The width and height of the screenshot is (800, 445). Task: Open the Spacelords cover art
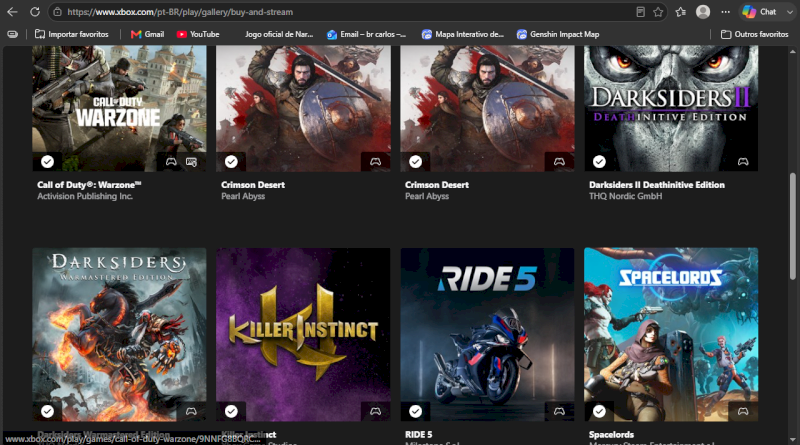[x=671, y=334]
